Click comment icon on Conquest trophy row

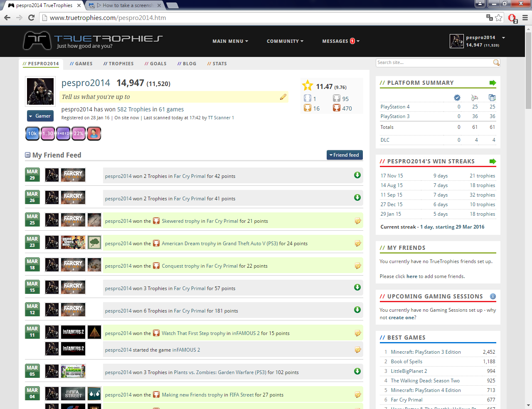click(x=357, y=266)
